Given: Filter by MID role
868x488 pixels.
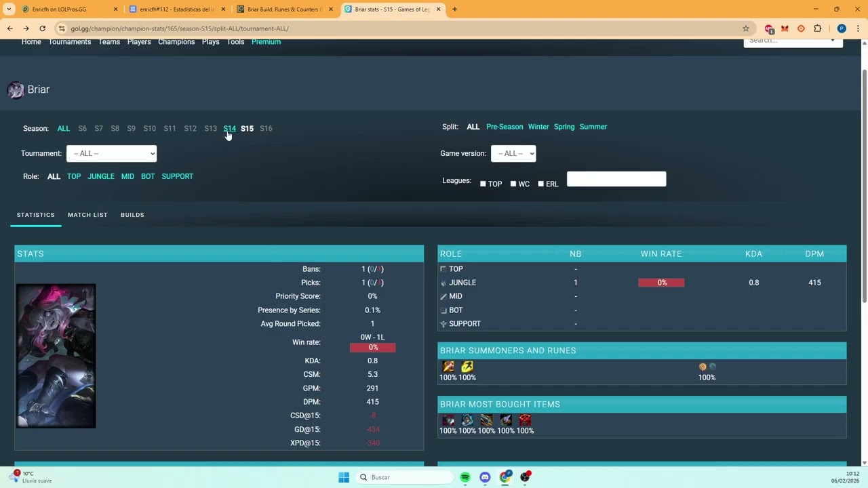Looking at the screenshot, I should click(x=127, y=176).
